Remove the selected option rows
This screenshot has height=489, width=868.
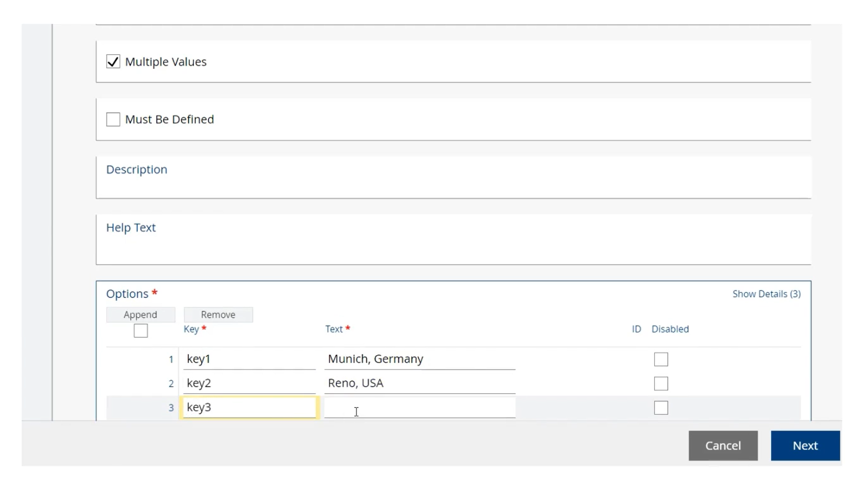click(218, 314)
